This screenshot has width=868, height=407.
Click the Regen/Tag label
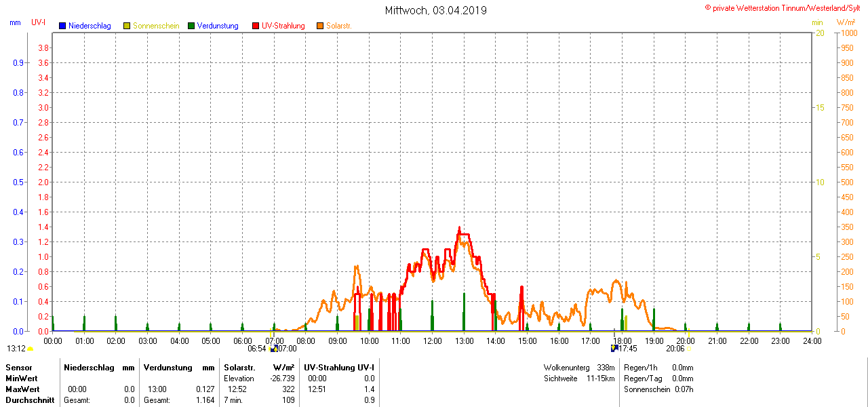click(642, 379)
